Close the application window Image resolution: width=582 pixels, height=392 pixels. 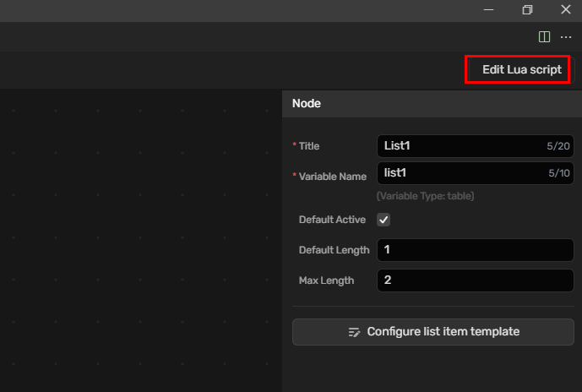[565, 9]
